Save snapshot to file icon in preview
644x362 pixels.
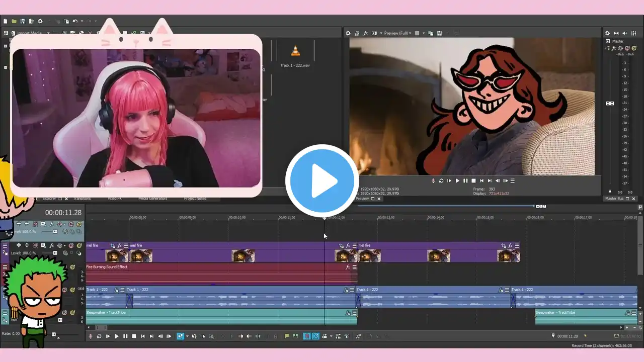(439, 33)
